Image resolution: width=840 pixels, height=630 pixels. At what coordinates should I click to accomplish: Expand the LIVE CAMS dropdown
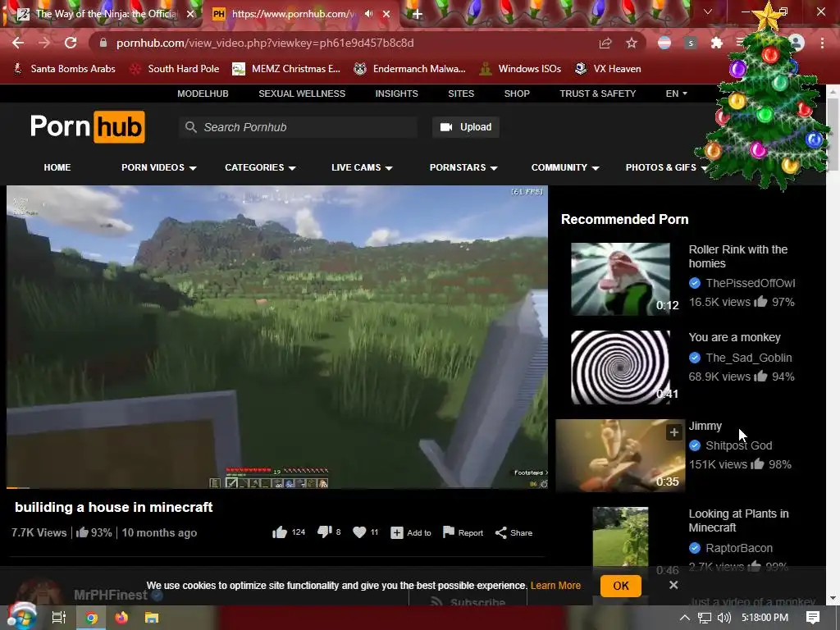(362, 167)
